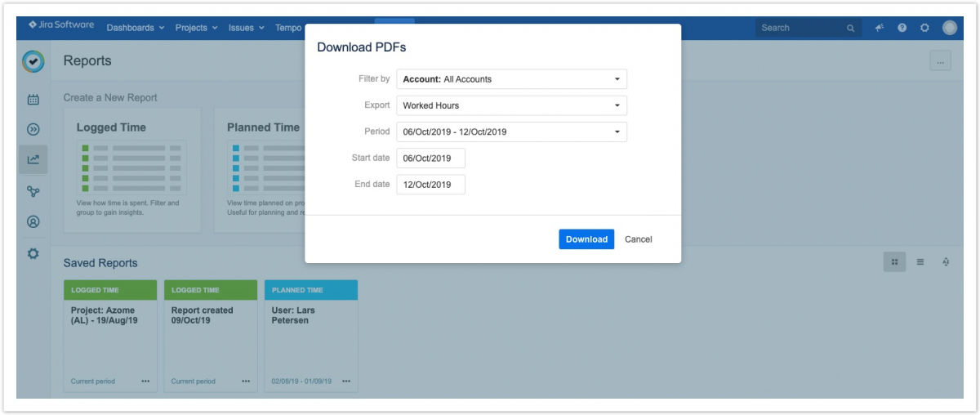
Task: Open the Teams icon in the sidebar
Action: click(x=33, y=191)
